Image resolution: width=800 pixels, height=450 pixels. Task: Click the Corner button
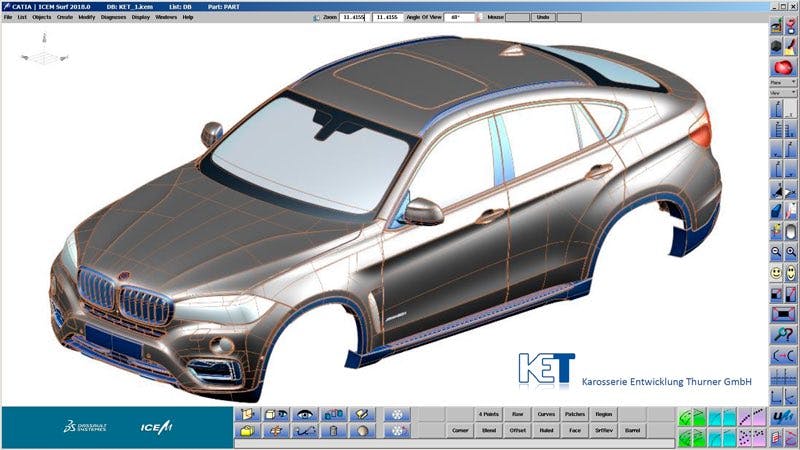(460, 430)
